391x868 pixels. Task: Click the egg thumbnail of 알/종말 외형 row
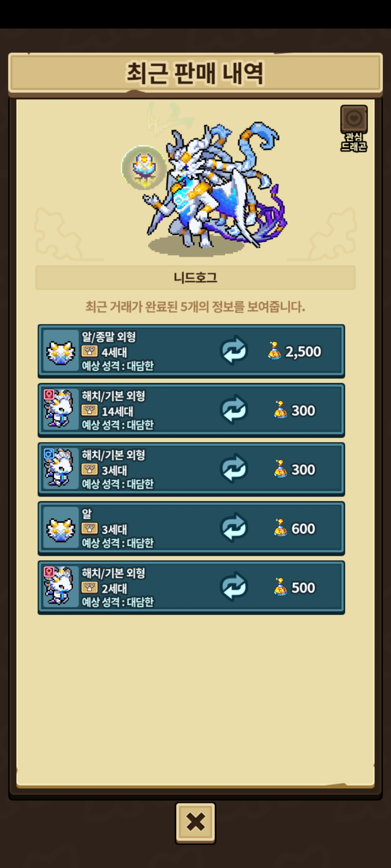point(61,351)
